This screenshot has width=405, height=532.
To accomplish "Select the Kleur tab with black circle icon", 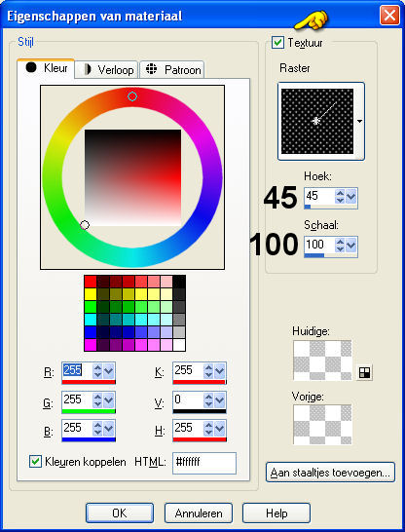I will [x=46, y=68].
